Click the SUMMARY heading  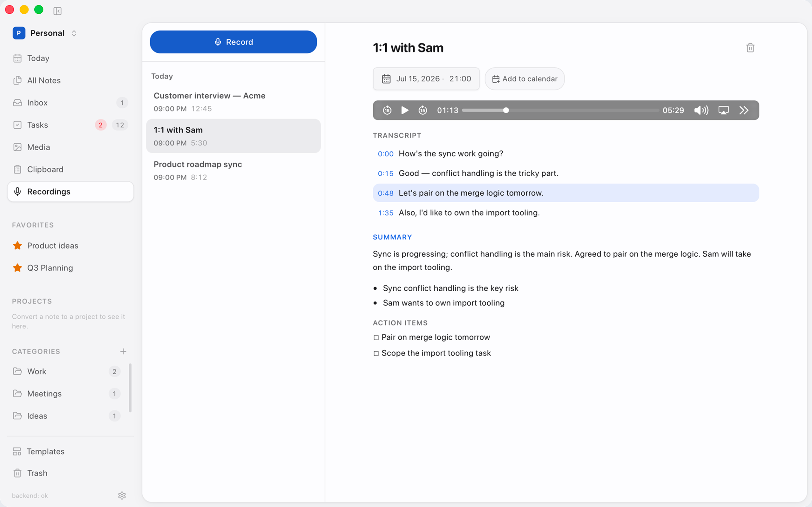[x=392, y=237]
